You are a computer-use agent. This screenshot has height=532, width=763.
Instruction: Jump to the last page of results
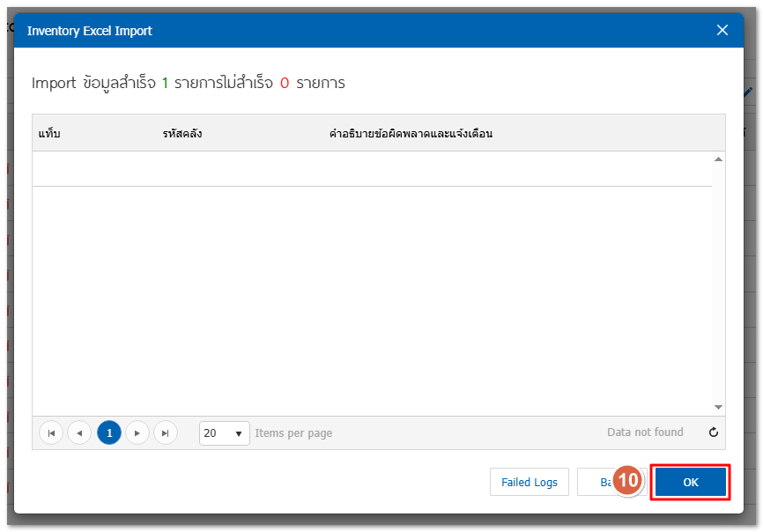pos(165,432)
